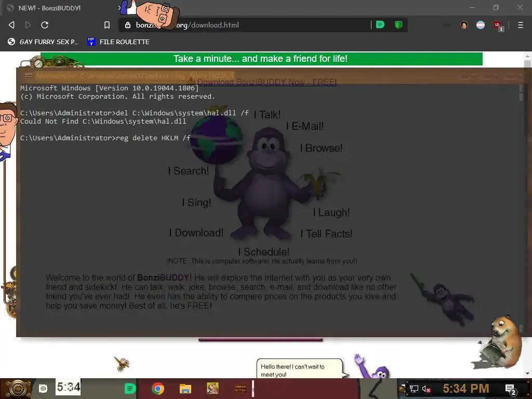The image size is (532, 399).
Task: Click the small flying steampunk gadget on the page
Action: (x=122, y=364)
